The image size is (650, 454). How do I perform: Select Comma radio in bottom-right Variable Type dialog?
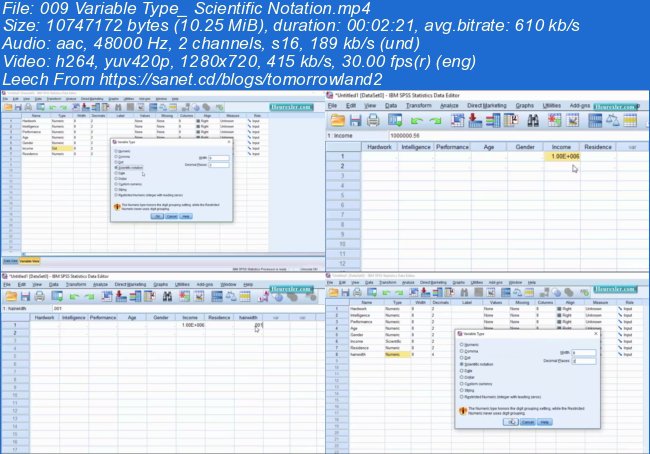pos(461,351)
